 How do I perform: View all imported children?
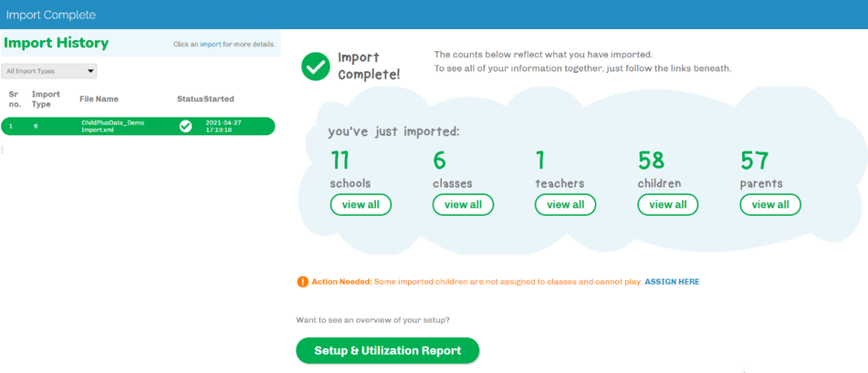[668, 205]
